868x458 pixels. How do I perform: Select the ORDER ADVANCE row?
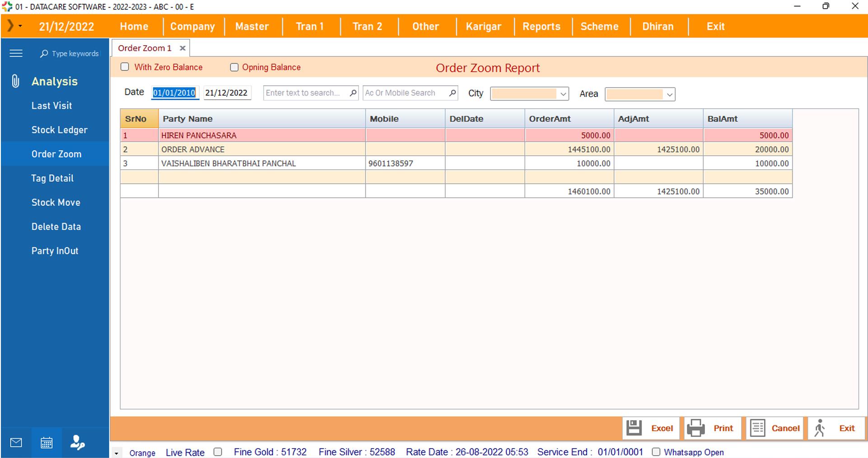(x=456, y=149)
